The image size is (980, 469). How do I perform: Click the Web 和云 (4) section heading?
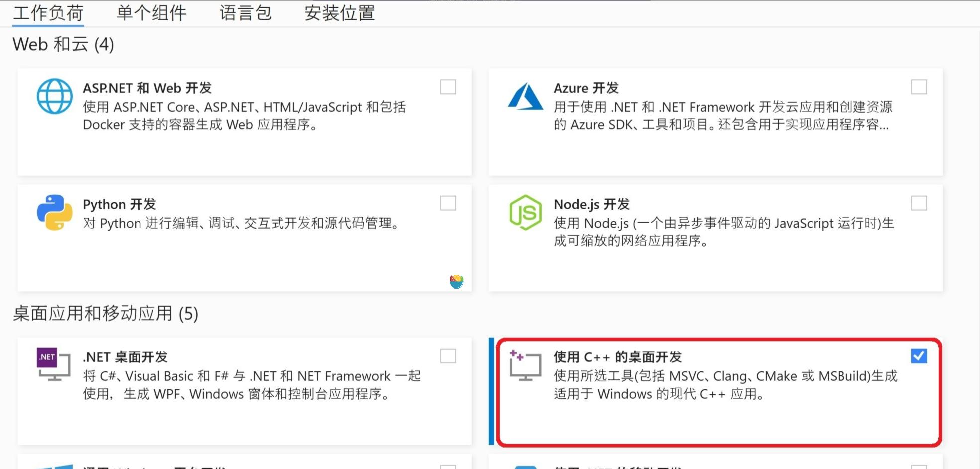63,44
